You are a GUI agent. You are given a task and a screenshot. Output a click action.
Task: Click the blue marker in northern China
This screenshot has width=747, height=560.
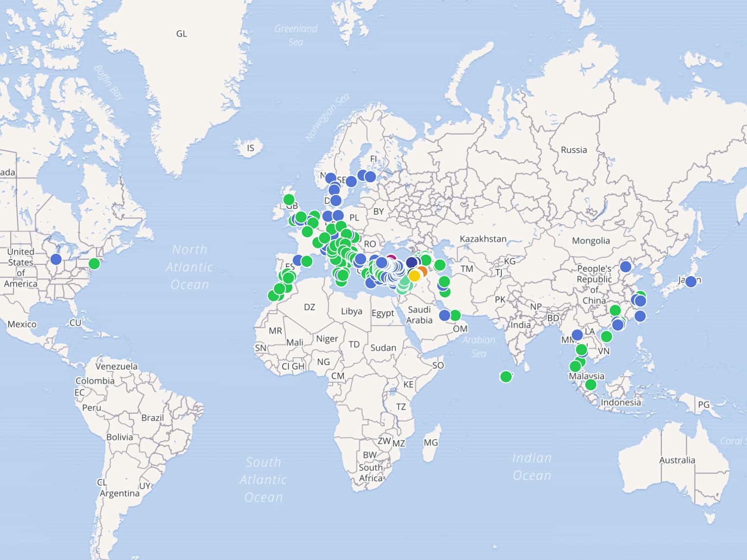(x=625, y=267)
